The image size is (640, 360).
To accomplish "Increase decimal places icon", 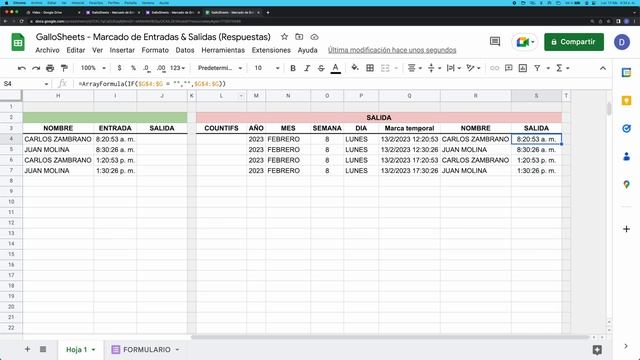I will 161,68.
